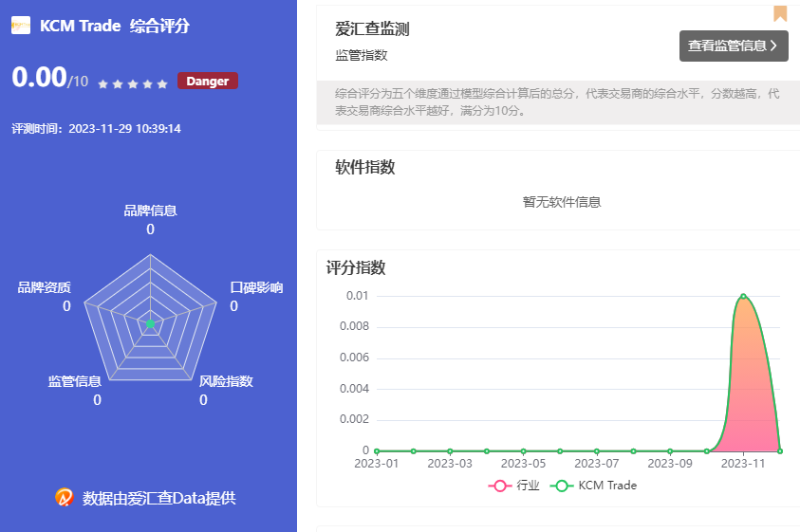This screenshot has width=800, height=532.
Task: Click the red Danger badge
Action: coord(207,81)
